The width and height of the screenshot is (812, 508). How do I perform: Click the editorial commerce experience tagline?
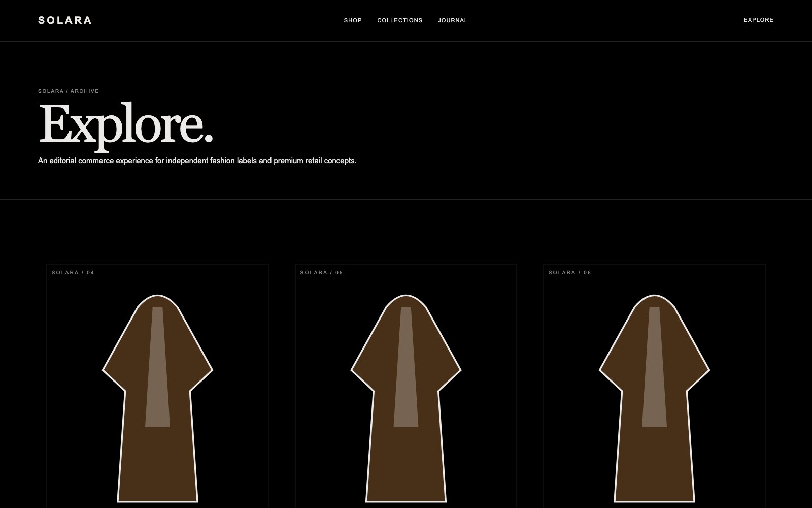coord(197,161)
